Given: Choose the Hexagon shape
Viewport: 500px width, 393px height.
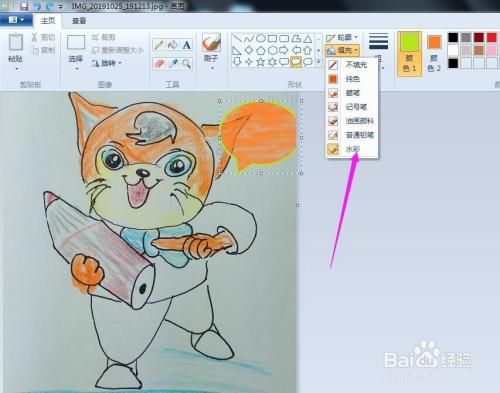Looking at the screenshot, I should click(x=272, y=51).
